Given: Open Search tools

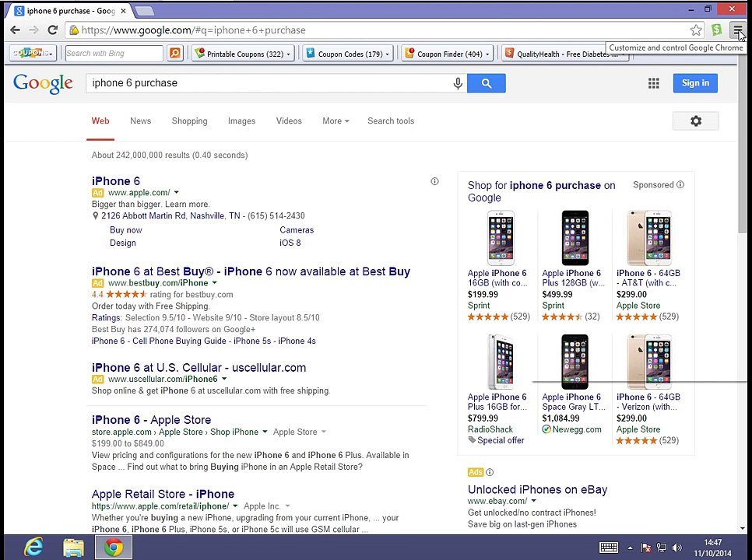Looking at the screenshot, I should coord(391,121).
